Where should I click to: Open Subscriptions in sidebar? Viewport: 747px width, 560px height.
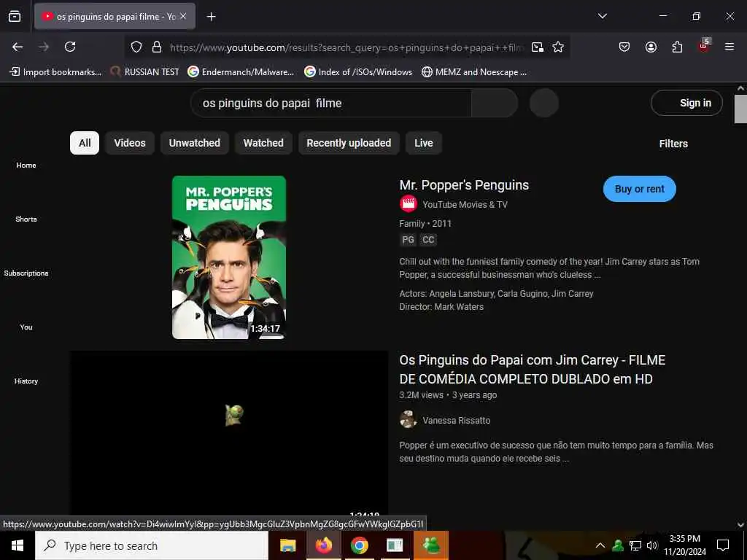(26, 273)
